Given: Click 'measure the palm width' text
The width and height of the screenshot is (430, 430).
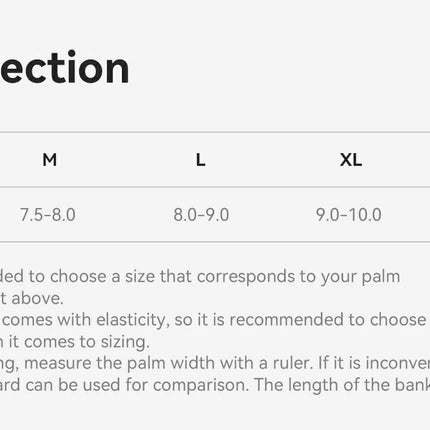Looking at the screenshot, I should coord(119,363).
